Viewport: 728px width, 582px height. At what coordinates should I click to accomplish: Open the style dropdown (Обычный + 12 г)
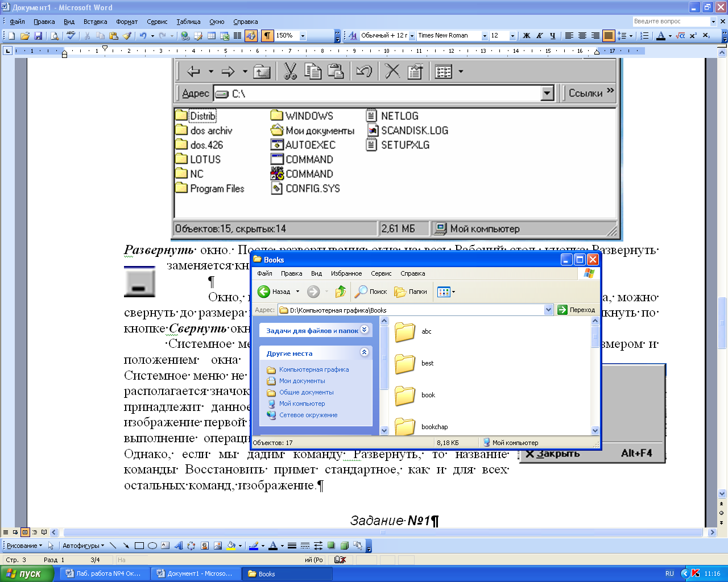coord(412,36)
